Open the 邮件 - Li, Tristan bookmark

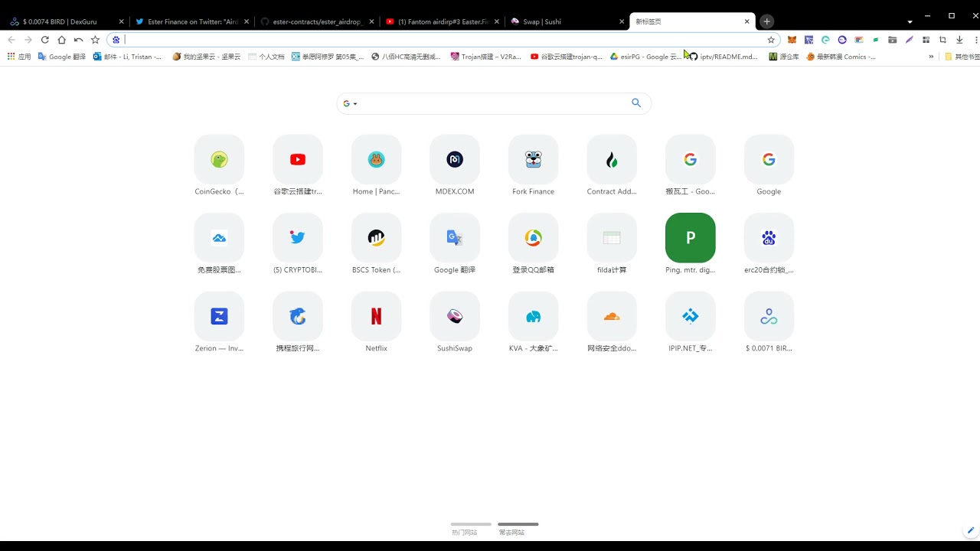[127, 57]
